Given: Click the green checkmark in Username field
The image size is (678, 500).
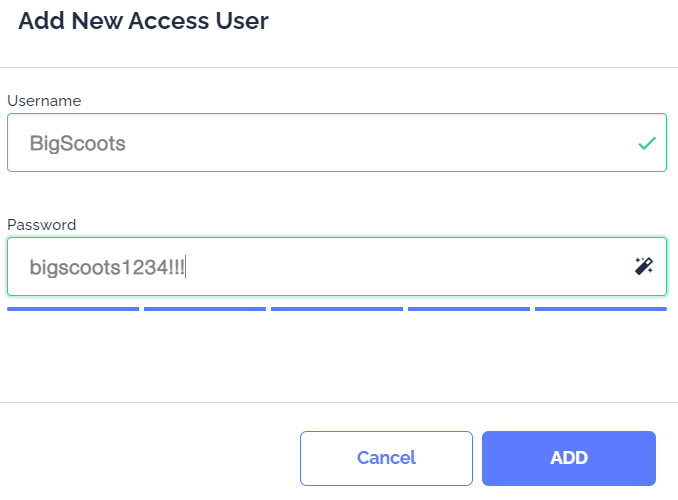Looking at the screenshot, I should tap(646, 143).
